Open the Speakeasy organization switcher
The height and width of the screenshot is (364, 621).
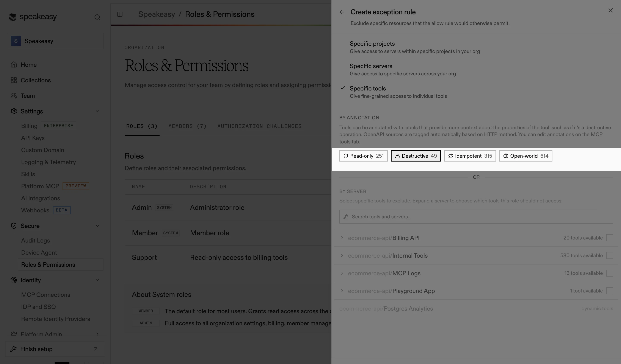pos(55,41)
